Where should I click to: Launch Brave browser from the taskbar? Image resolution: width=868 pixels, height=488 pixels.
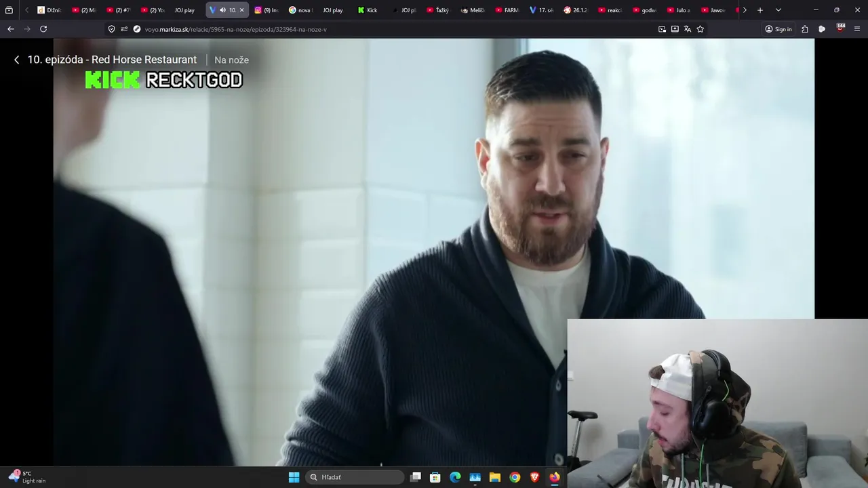click(x=534, y=477)
